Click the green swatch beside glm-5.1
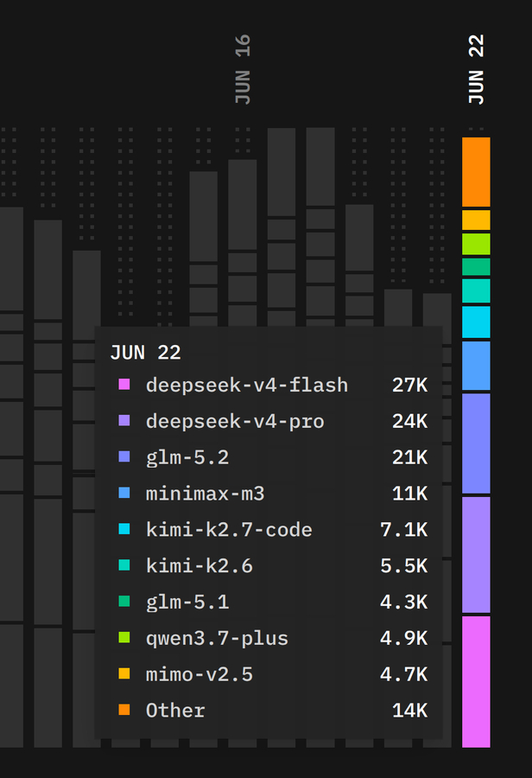The image size is (532, 778). coord(124,602)
